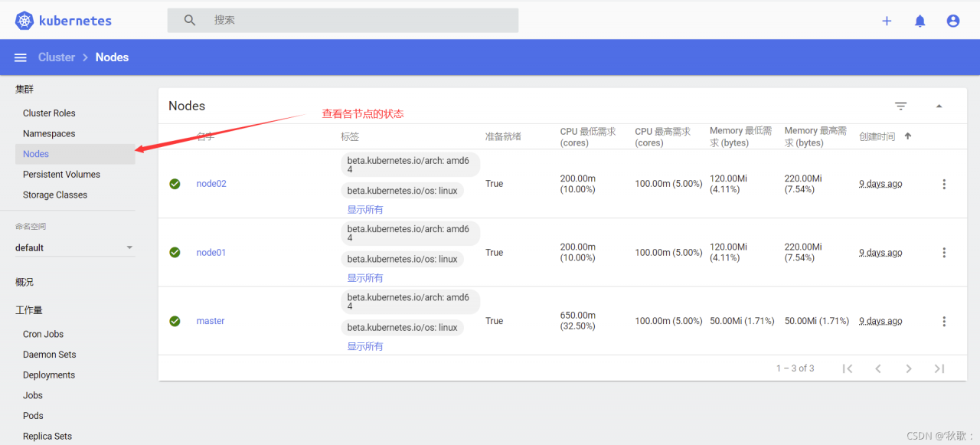
Task: Click Cluster in the breadcrumb
Action: 57,57
